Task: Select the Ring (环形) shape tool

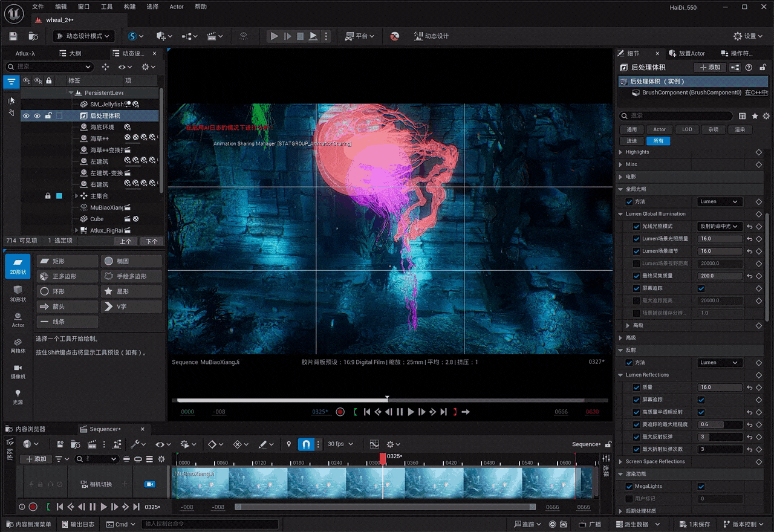Action: (x=67, y=291)
